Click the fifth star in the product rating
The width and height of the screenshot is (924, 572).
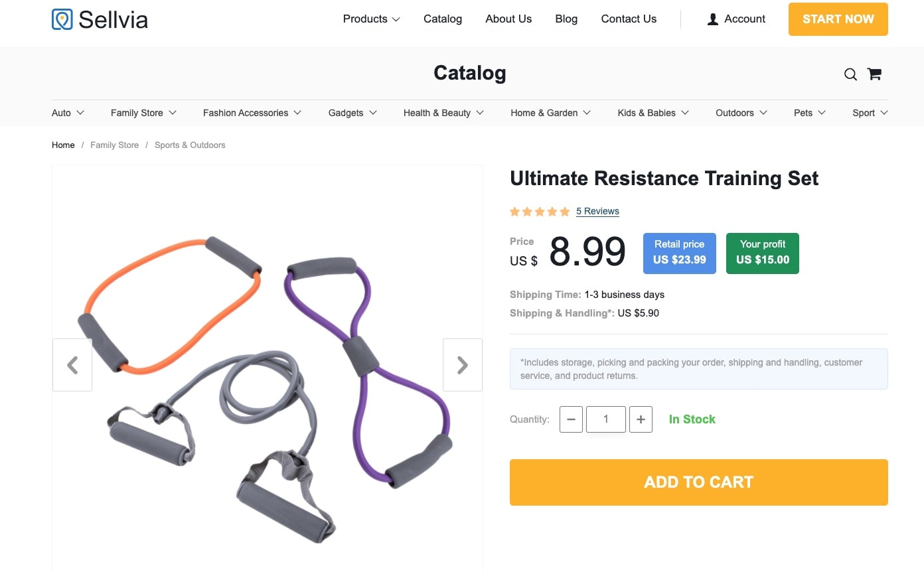[x=565, y=211]
